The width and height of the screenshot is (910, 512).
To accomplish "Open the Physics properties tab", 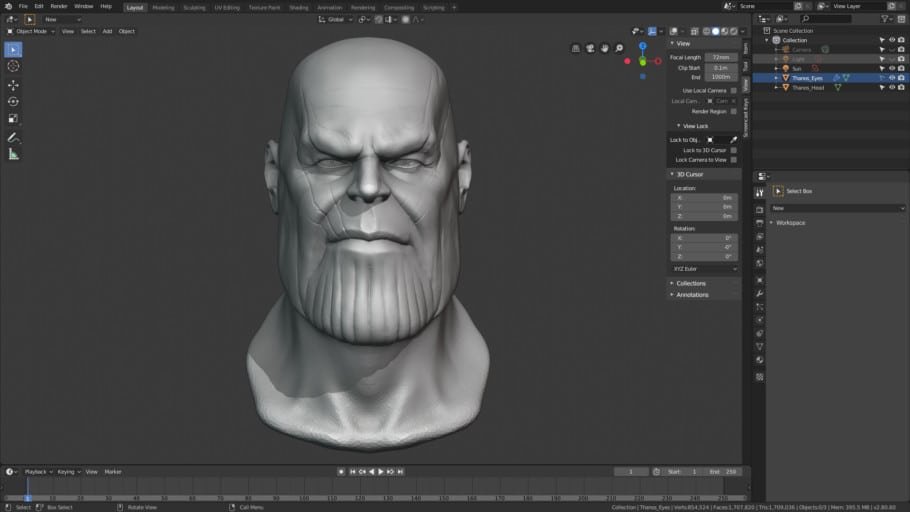I will [x=760, y=320].
